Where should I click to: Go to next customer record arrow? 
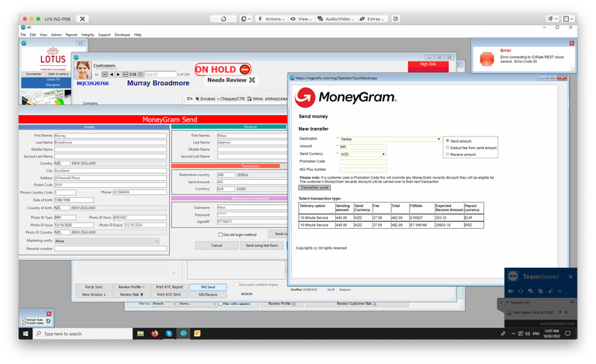click(118, 75)
